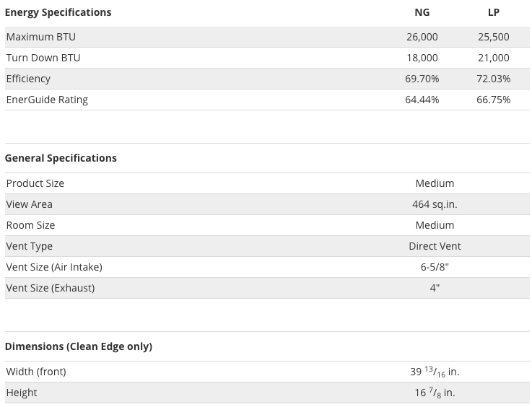Screen dimensions: 532x407
Task: Click the 25,500 LP maximum BTU value
Action: [x=494, y=37]
